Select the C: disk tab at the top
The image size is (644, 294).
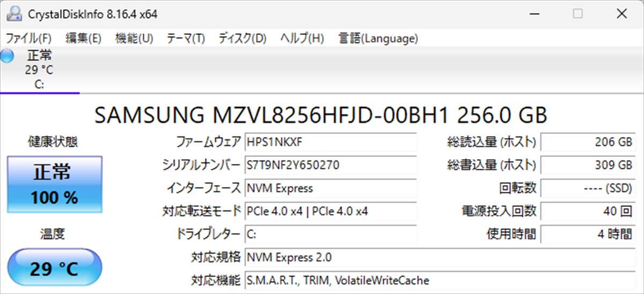click(x=39, y=70)
